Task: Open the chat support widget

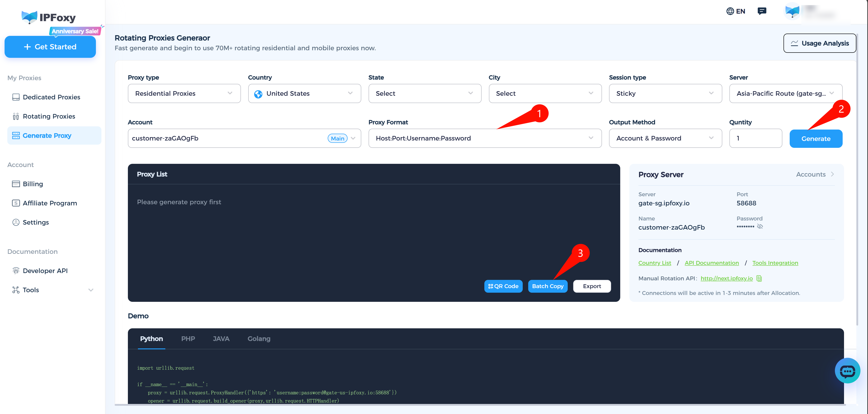Action: point(847,371)
